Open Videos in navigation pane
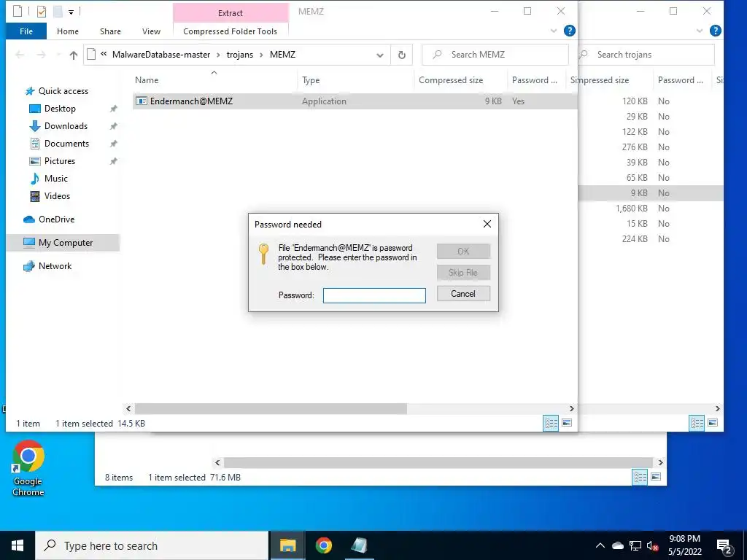Viewport: 747px width, 560px height. [x=57, y=196]
